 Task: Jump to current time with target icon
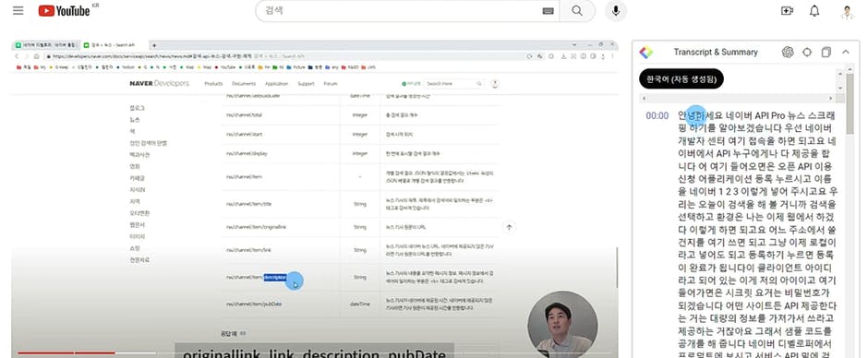[x=807, y=52]
